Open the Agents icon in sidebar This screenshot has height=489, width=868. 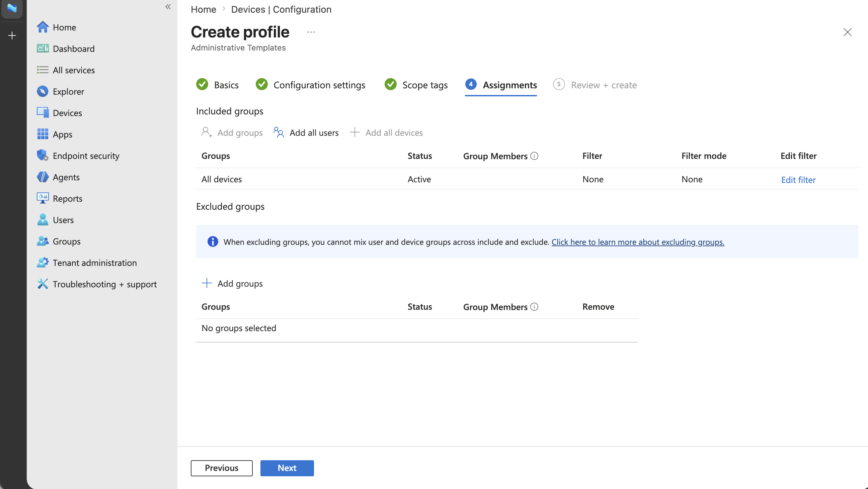point(43,177)
